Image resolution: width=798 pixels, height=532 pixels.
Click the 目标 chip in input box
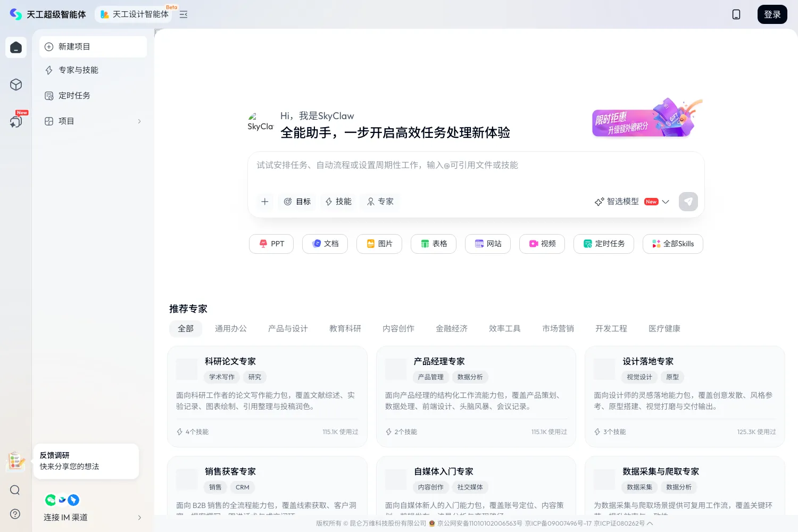point(297,202)
